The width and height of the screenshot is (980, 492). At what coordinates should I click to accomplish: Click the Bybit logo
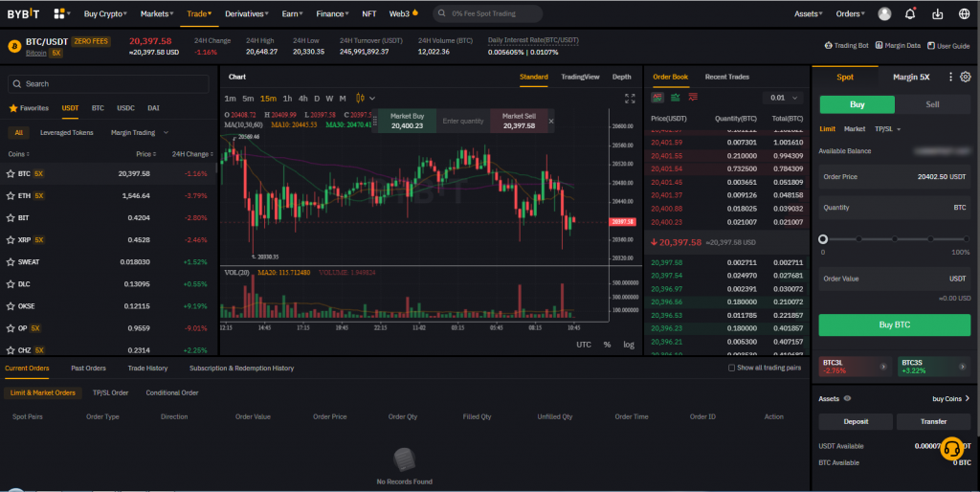point(23,13)
